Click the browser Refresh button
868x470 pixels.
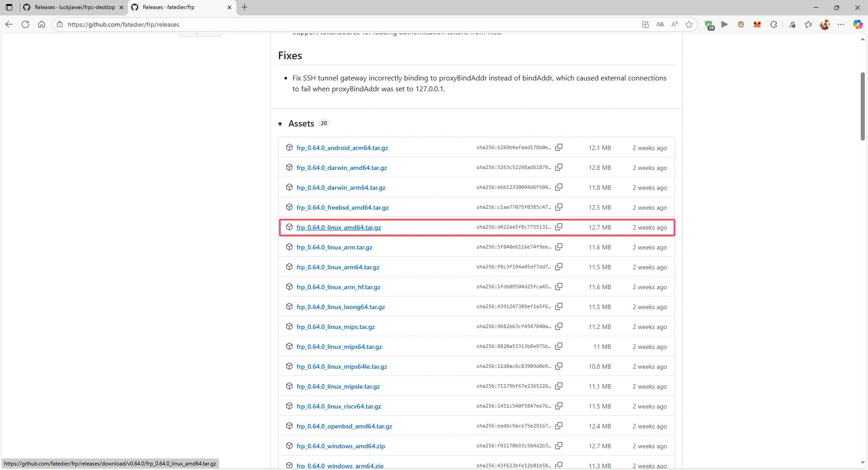click(25, 24)
